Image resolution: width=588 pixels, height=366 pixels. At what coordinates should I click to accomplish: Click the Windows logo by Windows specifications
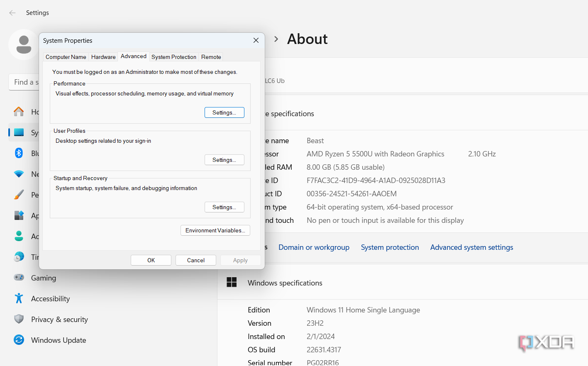(232, 283)
